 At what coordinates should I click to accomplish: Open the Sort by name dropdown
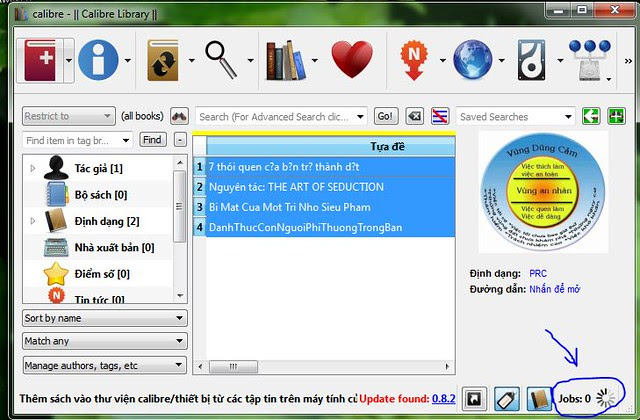click(x=105, y=318)
